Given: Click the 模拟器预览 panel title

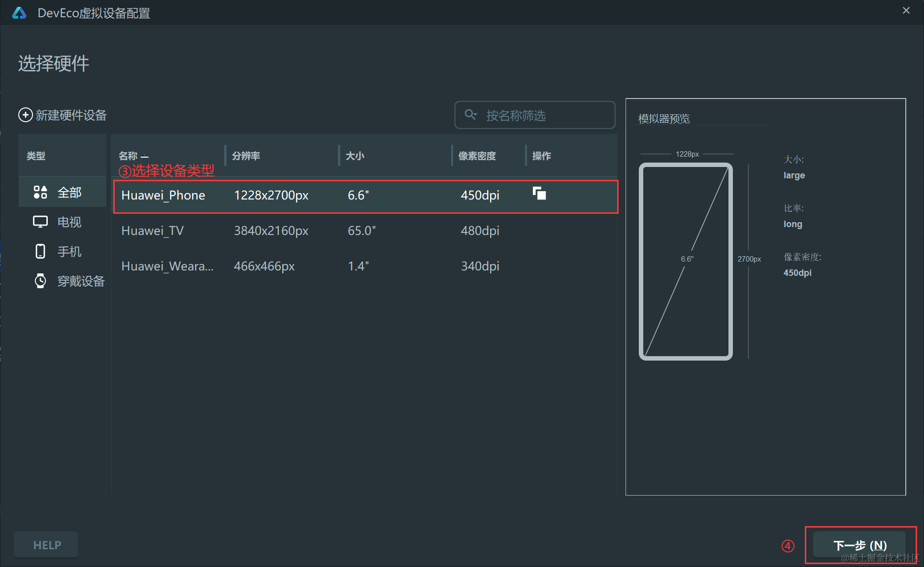Looking at the screenshot, I should (x=663, y=118).
